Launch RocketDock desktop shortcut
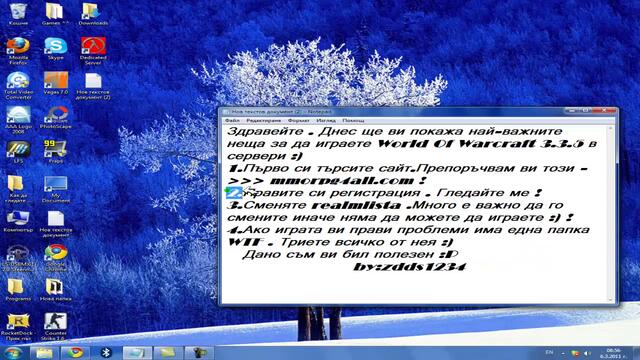This screenshot has height=360, width=640. (x=18, y=327)
